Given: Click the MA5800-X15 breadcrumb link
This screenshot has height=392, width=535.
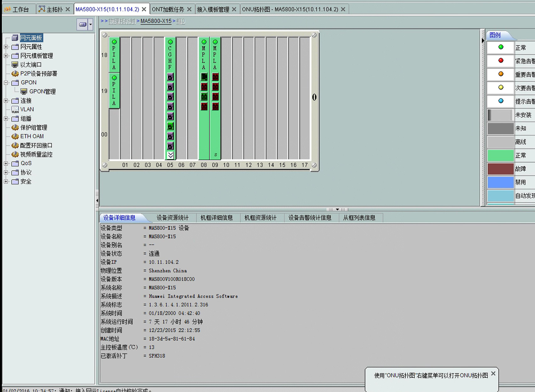Looking at the screenshot, I should point(156,21).
